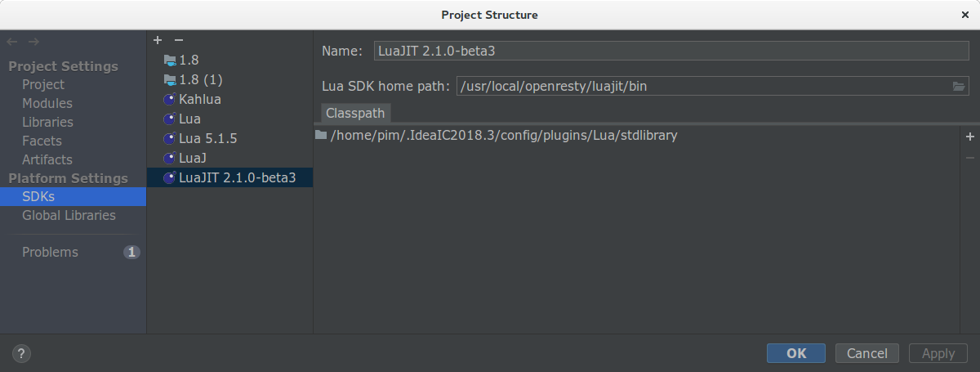Switch to the Classpath tab
980x372 pixels.
355,113
